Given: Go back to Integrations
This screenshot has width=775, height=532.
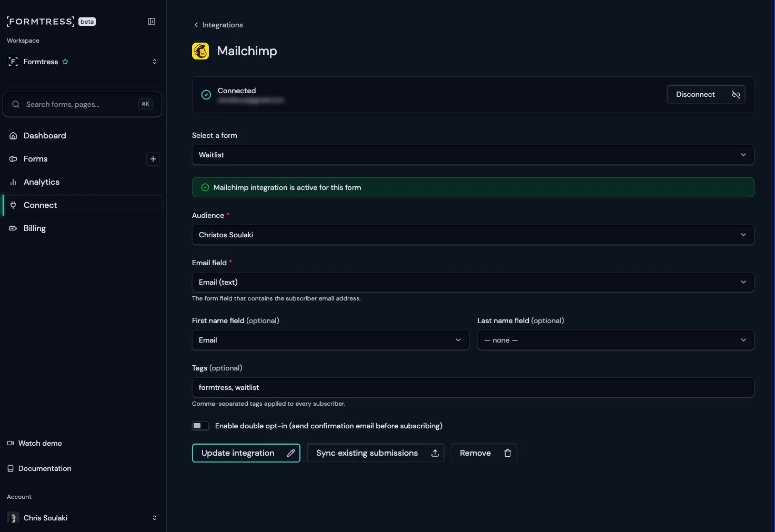Looking at the screenshot, I should tap(218, 25).
